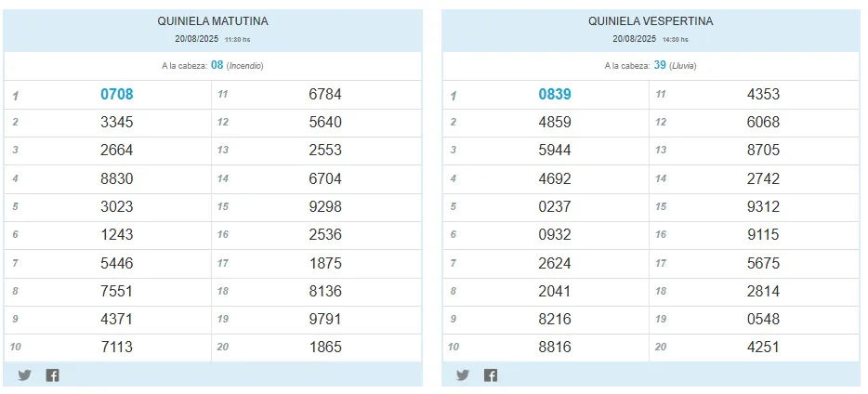The height and width of the screenshot is (394, 868).
Task: Click the Matutina draw time 11:30 hs
Action: [x=237, y=40]
